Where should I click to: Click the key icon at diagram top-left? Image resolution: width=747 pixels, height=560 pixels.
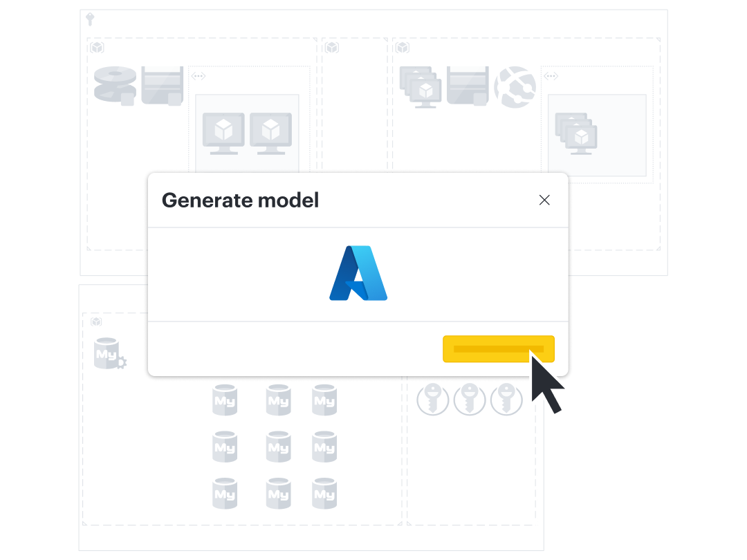point(90,19)
